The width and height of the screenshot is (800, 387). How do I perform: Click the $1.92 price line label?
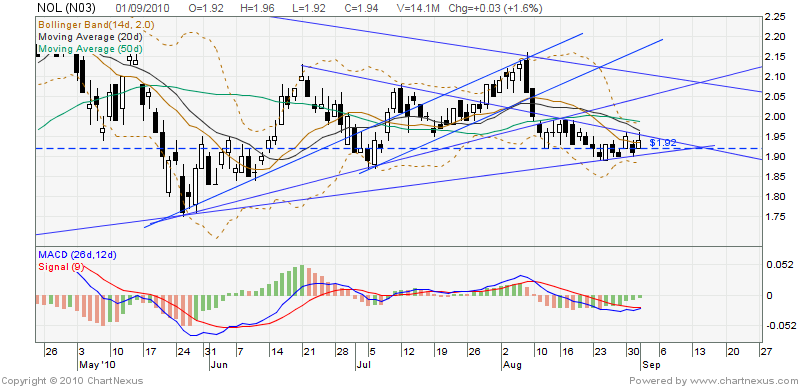tap(663, 143)
